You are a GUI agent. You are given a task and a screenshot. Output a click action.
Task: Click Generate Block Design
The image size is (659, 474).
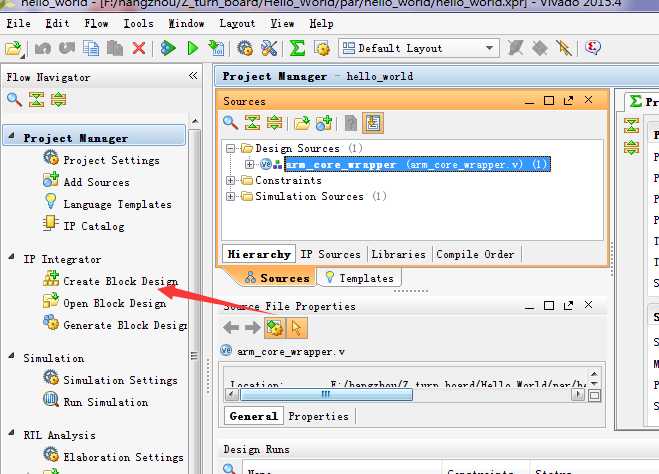pyautogui.click(x=115, y=325)
